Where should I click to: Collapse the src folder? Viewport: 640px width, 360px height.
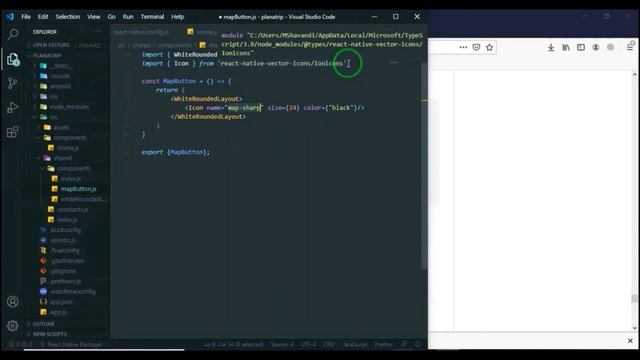(53, 117)
